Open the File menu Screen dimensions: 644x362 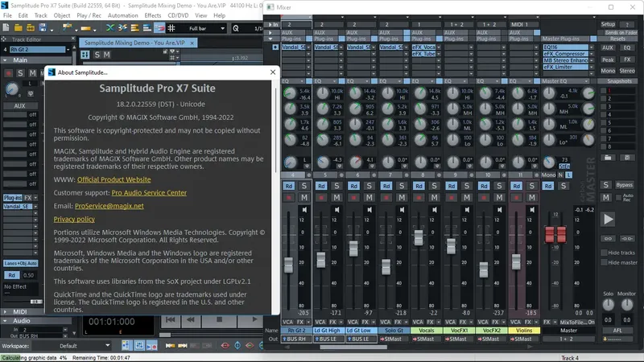click(x=7, y=15)
